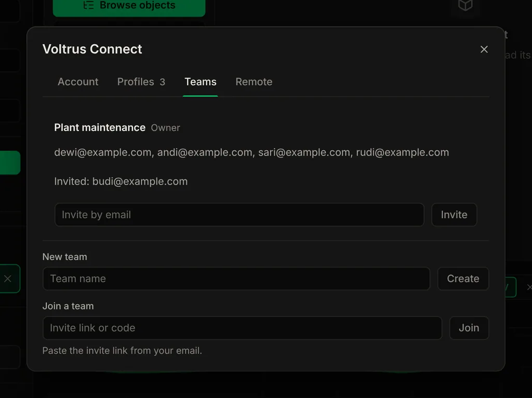
Task: Click the Join a team label
Action: click(68, 306)
